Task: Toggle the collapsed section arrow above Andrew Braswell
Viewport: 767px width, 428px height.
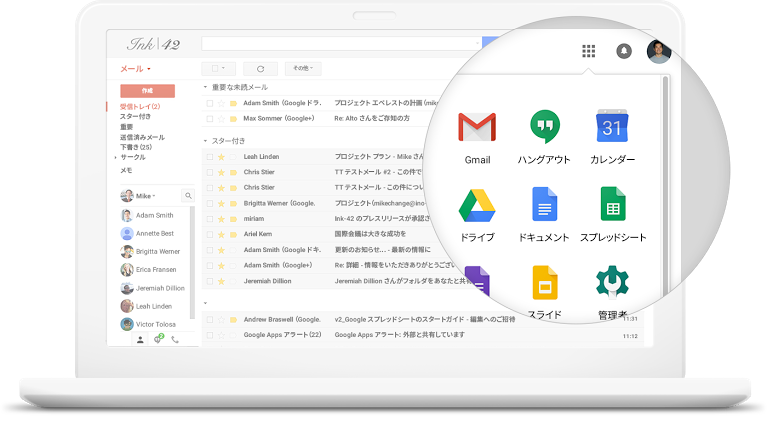Action: [x=205, y=303]
